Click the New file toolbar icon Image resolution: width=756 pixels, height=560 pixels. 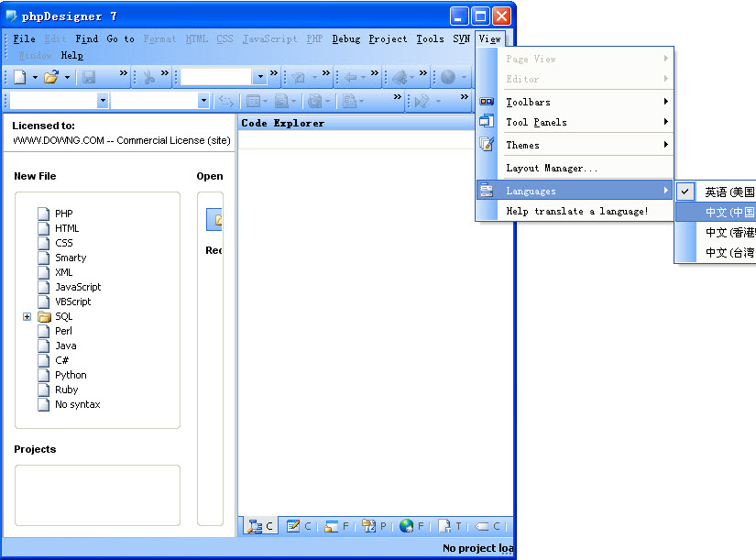[20, 77]
